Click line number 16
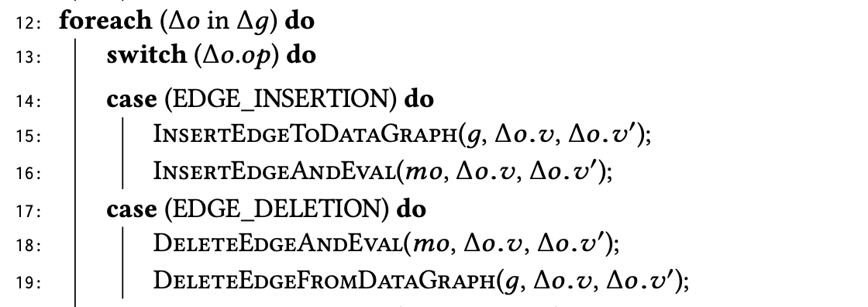868x307 pixels. coord(27,174)
